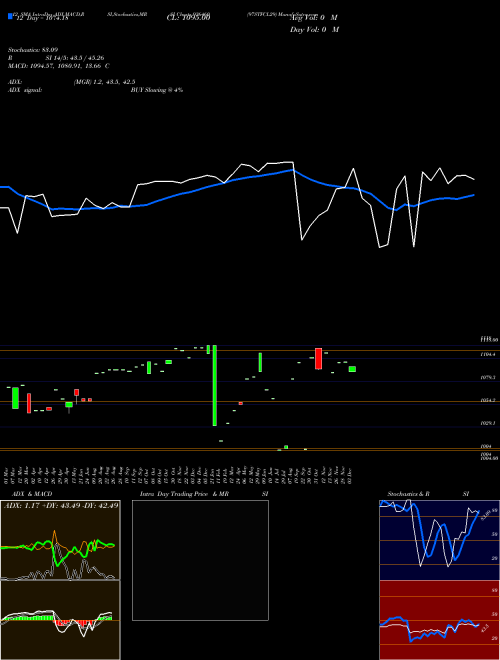Open the 'ADX & MACD' panel title
500x660 pixels.
pyautogui.click(x=32, y=494)
